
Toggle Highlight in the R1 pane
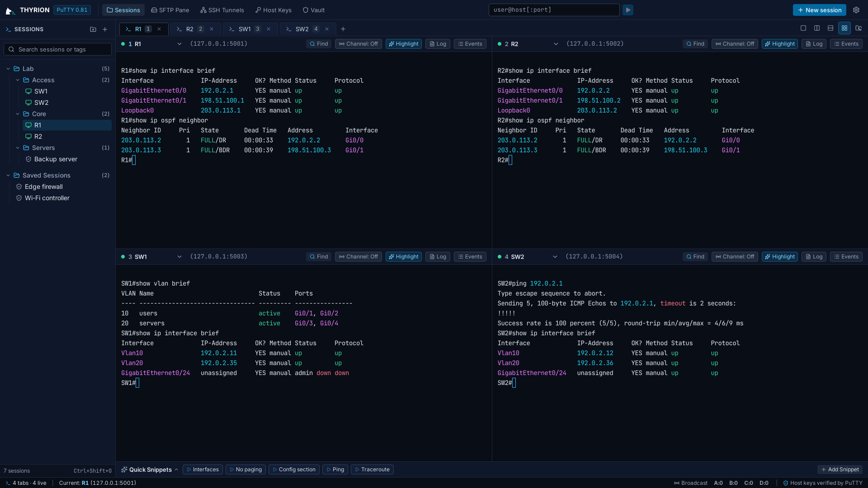(x=403, y=44)
